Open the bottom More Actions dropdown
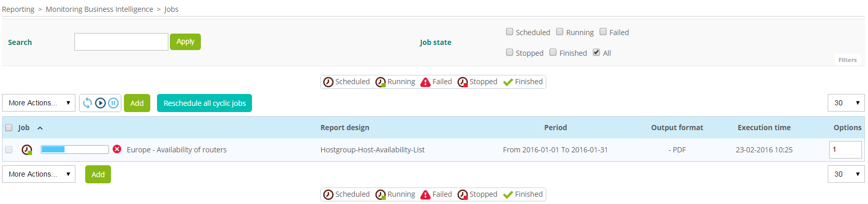868x204 pixels. pyautogui.click(x=39, y=174)
